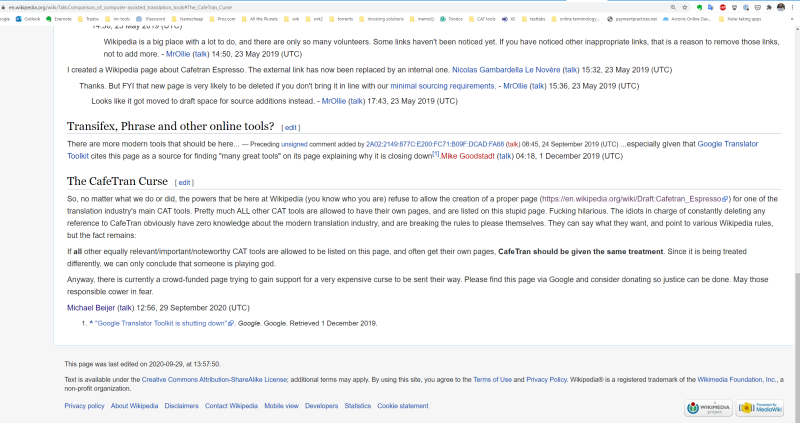The image size is (800, 423).
Task: Open Mike Goodstadt red user link
Action: 468,156
